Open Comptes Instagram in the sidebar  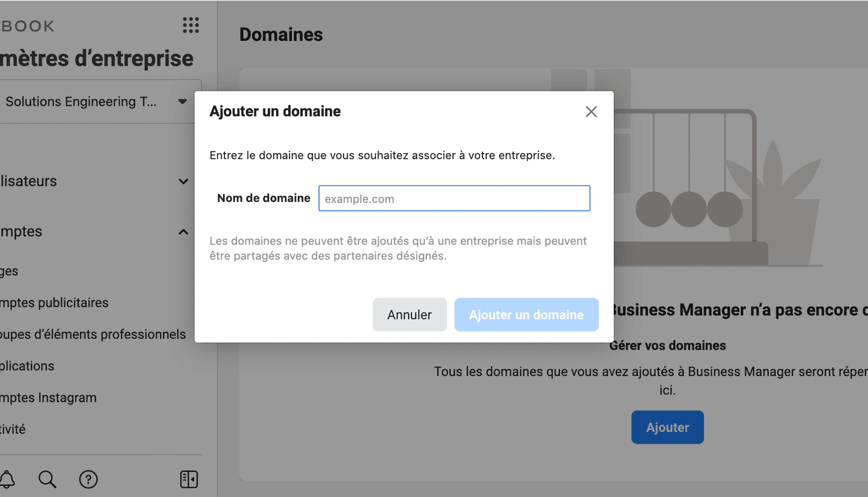[x=48, y=398]
